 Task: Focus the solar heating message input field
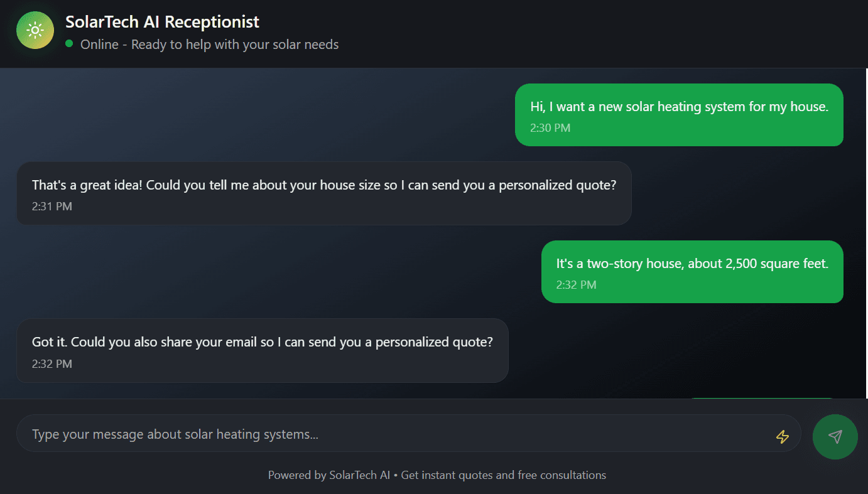[396, 434]
